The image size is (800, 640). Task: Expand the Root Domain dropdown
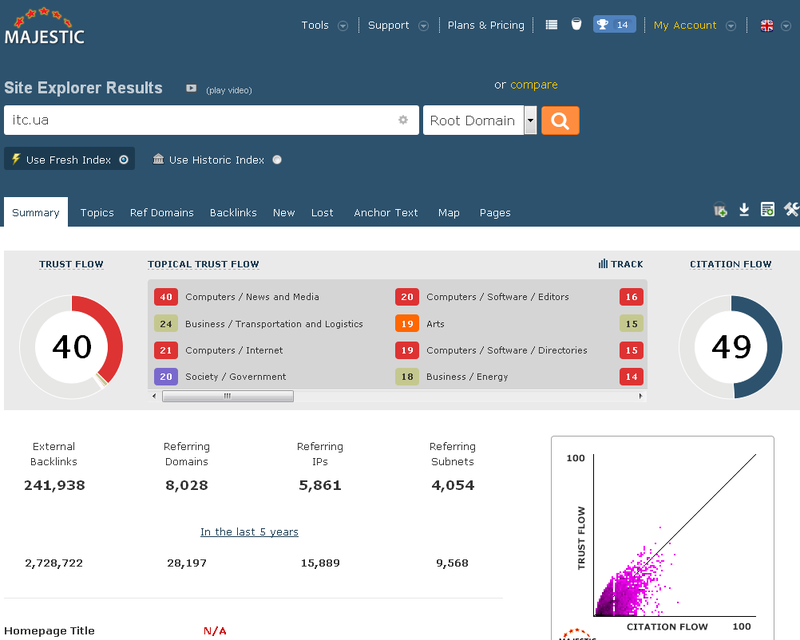530,121
